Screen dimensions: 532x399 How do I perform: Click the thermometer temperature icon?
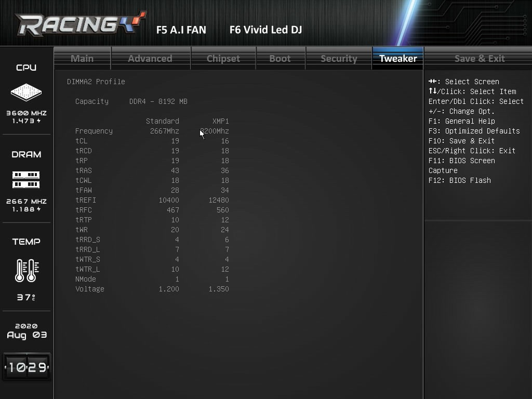tap(27, 270)
